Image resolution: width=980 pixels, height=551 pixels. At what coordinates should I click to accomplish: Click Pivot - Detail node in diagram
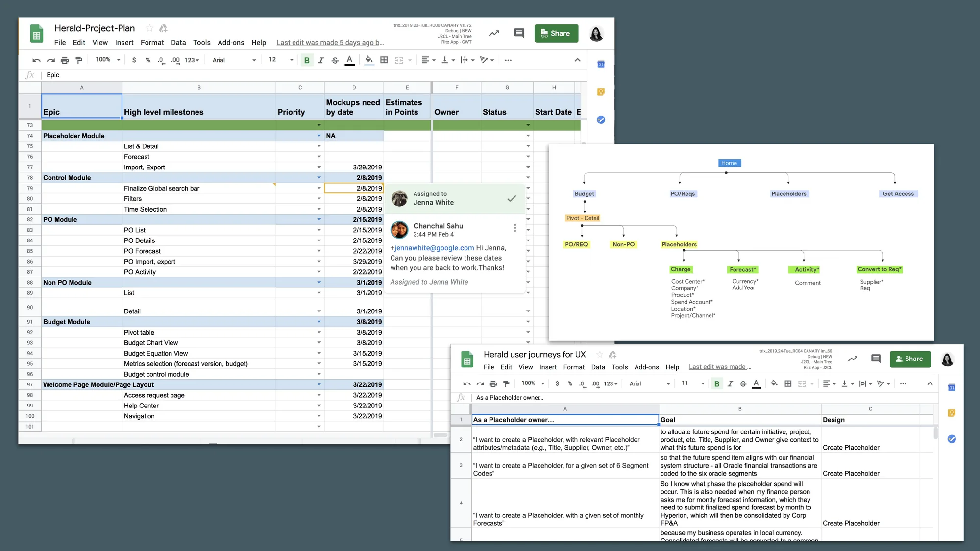click(x=583, y=218)
